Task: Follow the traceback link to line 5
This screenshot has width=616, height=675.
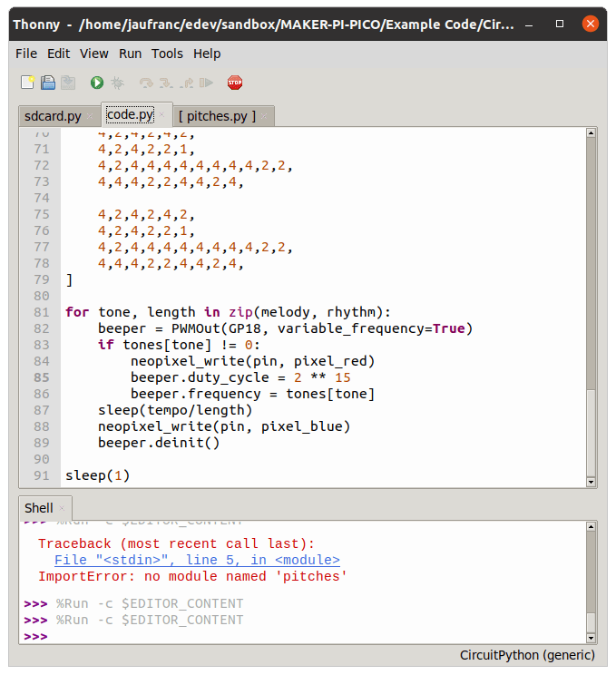Action: [x=197, y=560]
